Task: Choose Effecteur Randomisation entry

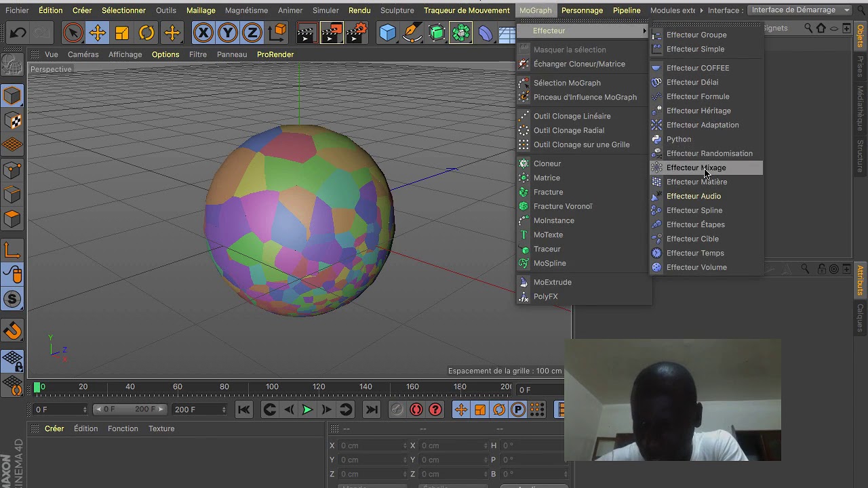Action: (x=706, y=153)
